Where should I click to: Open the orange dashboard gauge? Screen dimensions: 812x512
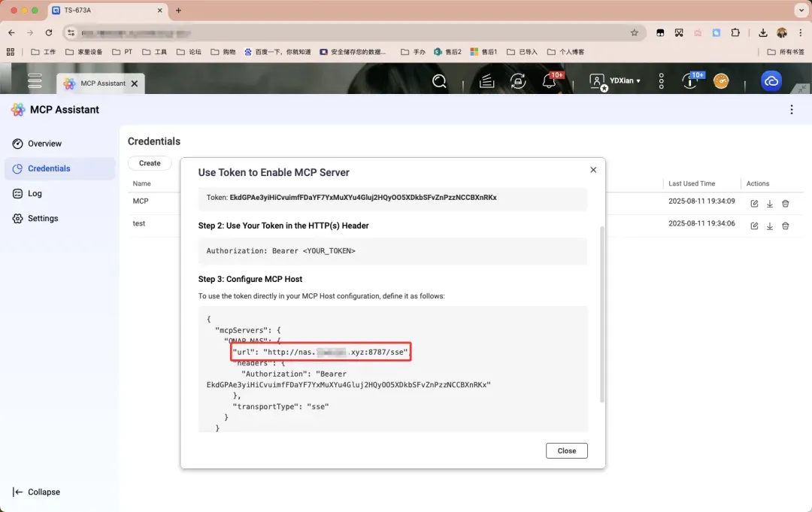tap(721, 81)
